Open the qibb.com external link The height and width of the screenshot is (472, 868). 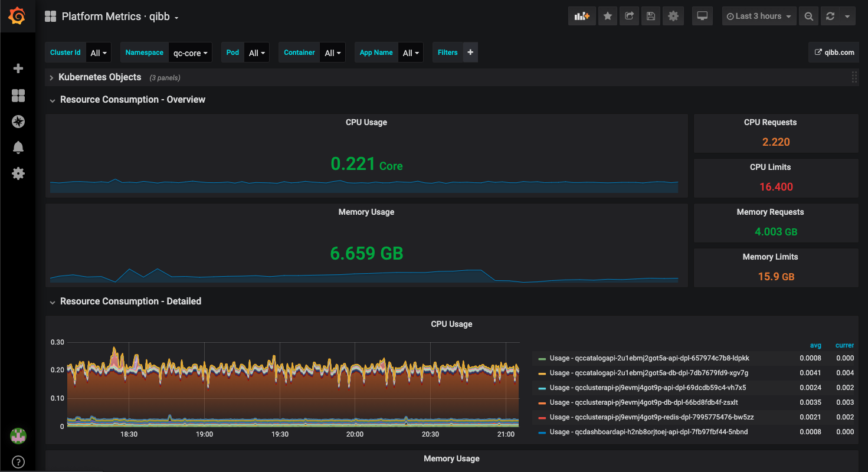coord(834,53)
